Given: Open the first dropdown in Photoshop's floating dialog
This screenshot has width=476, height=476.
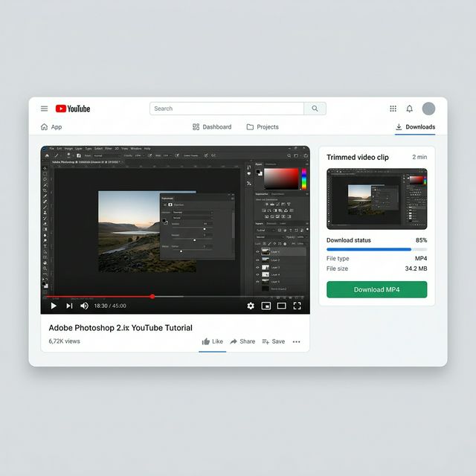Looking at the screenshot, I should (193, 213).
